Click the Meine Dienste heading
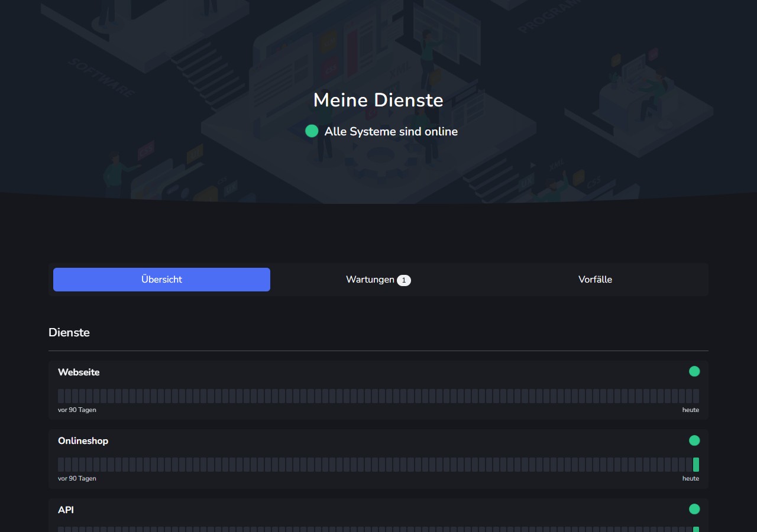757x532 pixels. (378, 100)
